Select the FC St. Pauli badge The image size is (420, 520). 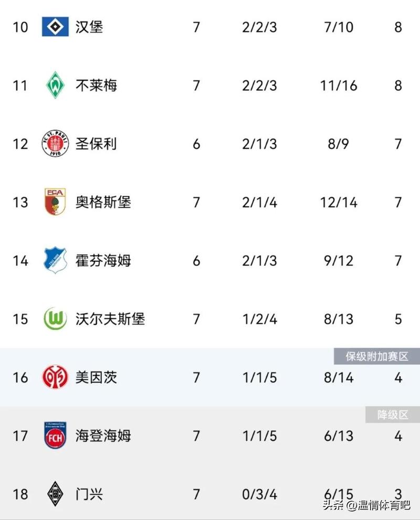55,144
